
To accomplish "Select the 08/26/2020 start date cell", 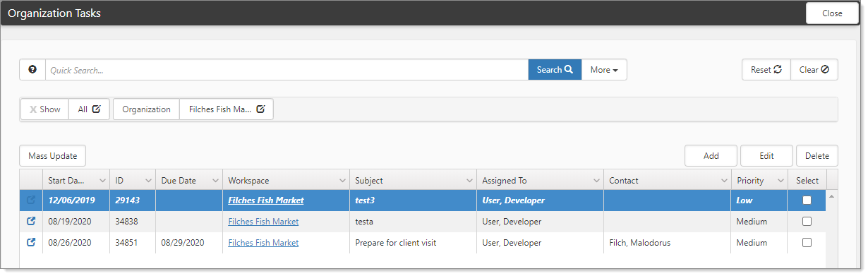I will point(76,243).
